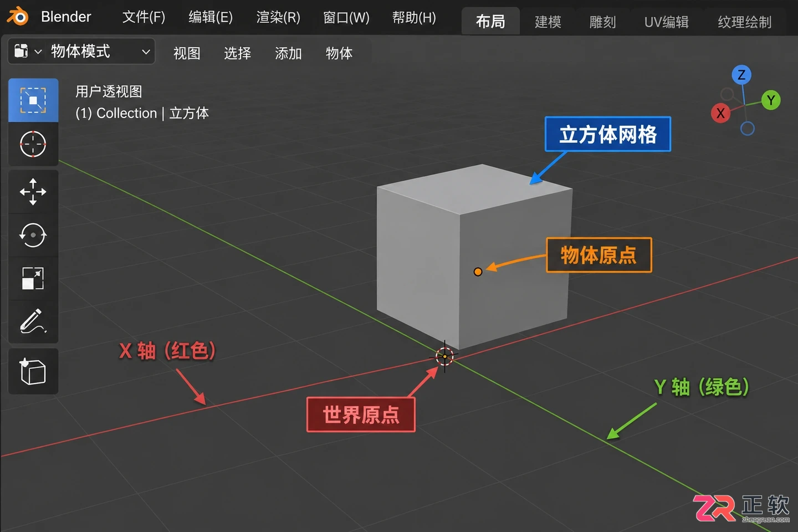Click the 用户透视图 viewport label

[109, 91]
